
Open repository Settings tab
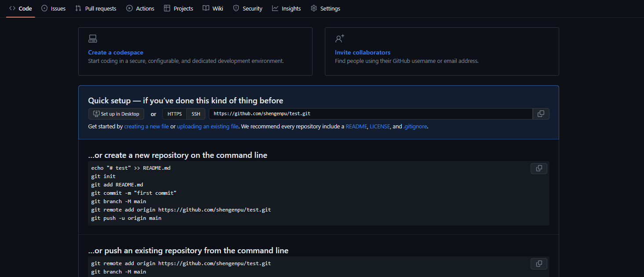(325, 8)
